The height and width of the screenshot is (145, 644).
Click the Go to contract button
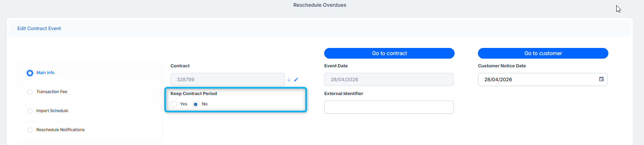tap(389, 53)
